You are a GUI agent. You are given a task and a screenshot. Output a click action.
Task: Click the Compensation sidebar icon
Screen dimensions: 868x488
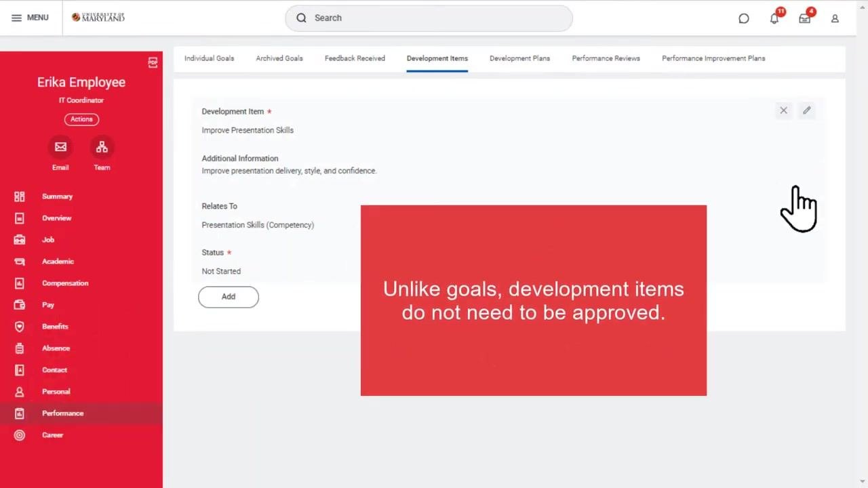point(20,283)
